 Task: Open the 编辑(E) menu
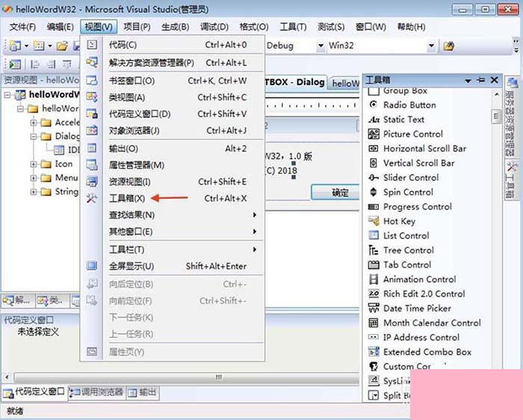pyautogui.click(x=60, y=27)
